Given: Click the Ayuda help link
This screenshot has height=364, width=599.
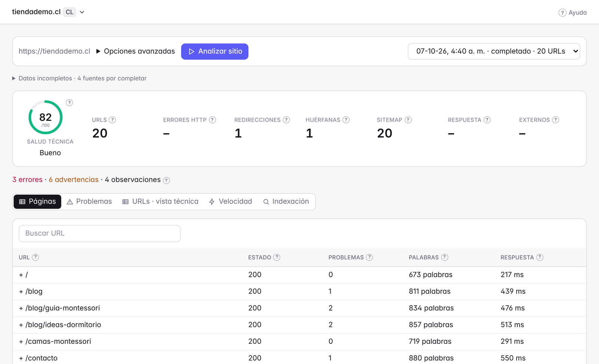Looking at the screenshot, I should click(x=572, y=13).
